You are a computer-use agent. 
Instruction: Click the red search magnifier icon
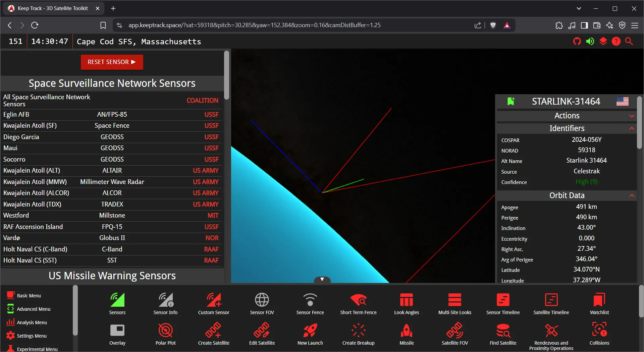(x=629, y=41)
